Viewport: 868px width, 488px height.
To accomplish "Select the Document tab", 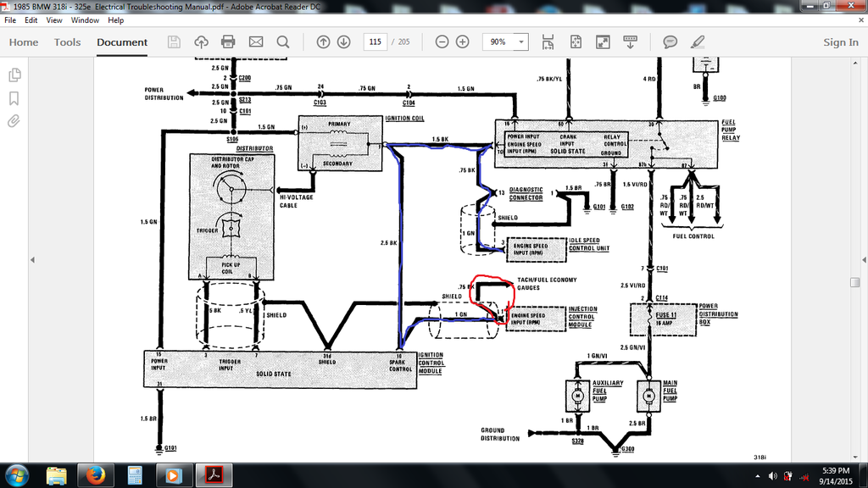I will click(122, 42).
